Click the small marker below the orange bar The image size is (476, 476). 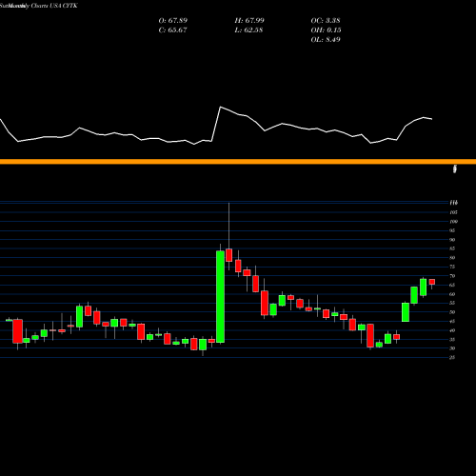coord(455,169)
